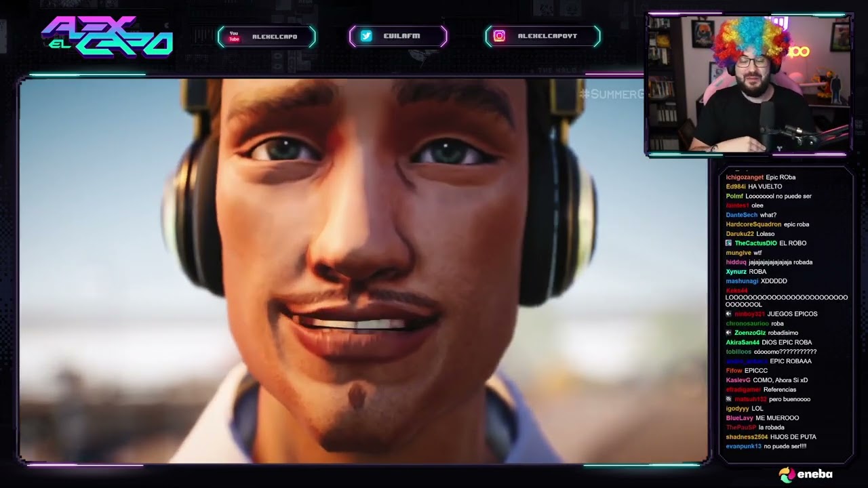Click username KaslevG in chat
The width and height of the screenshot is (868, 488).
click(738, 380)
